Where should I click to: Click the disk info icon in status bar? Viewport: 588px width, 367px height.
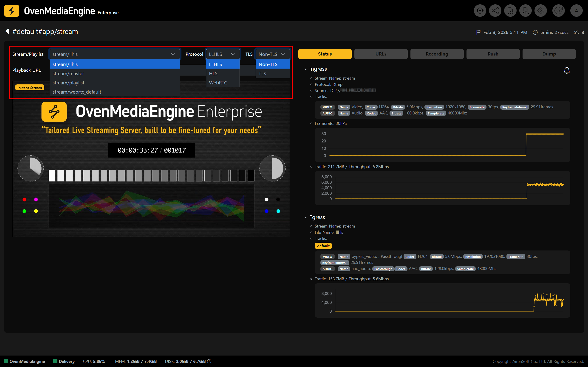coord(209,361)
